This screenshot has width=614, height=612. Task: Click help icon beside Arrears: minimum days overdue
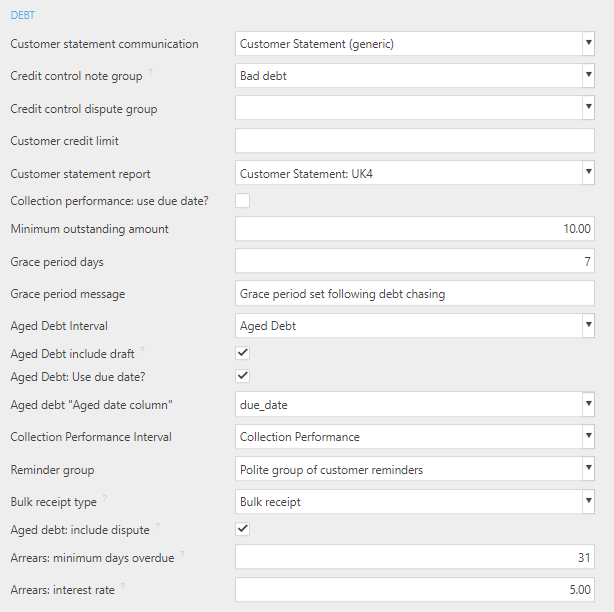click(x=182, y=554)
